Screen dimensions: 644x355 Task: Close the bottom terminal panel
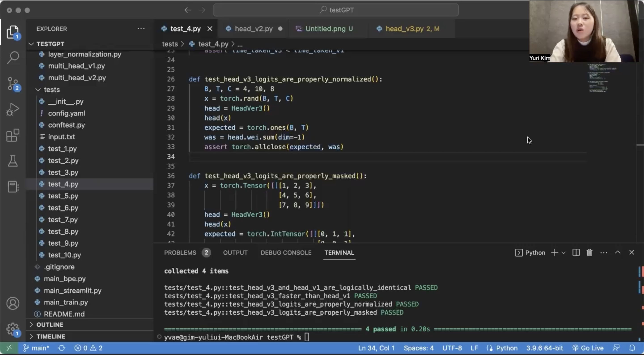pos(632,252)
